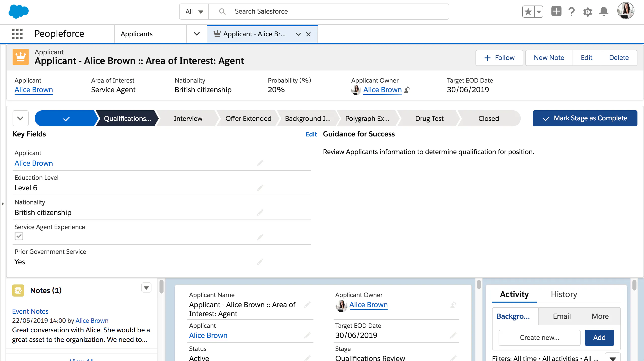This screenshot has width=644, height=361.
Task: Click the pencil icon for Education Level
Action: [x=260, y=188]
